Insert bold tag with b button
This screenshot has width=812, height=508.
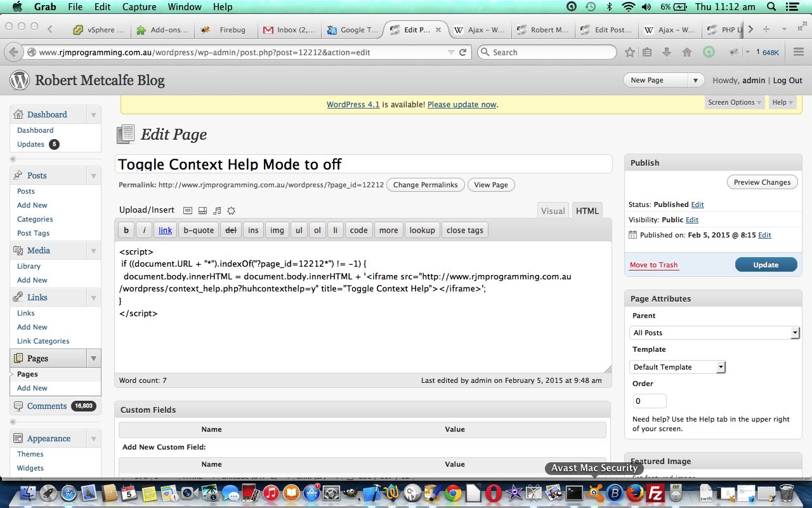126,230
